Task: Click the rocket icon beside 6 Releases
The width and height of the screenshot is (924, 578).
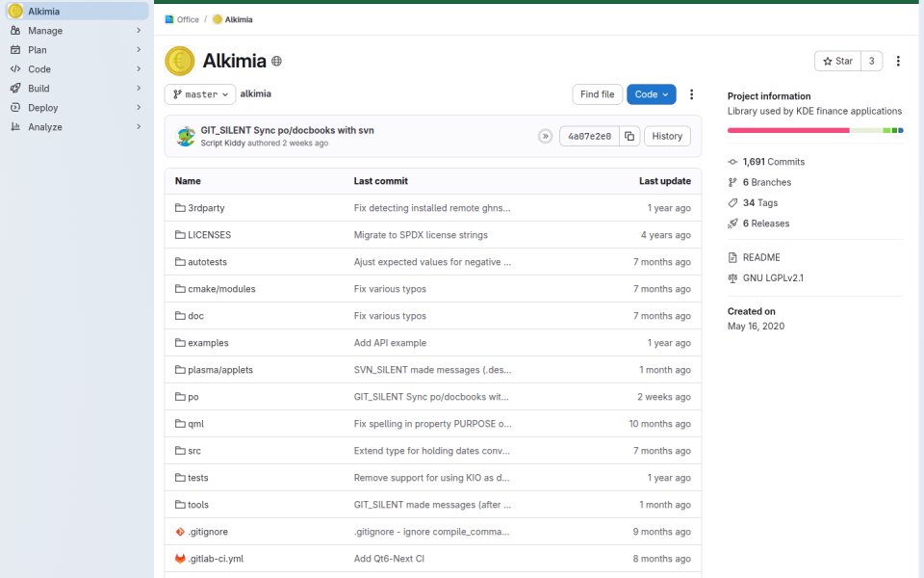Action: pos(732,223)
